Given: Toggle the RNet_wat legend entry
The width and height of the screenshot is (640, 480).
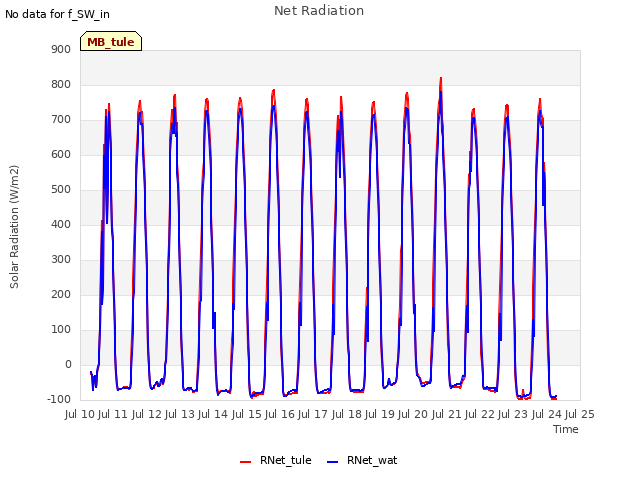Looking at the screenshot, I should click(x=362, y=460).
